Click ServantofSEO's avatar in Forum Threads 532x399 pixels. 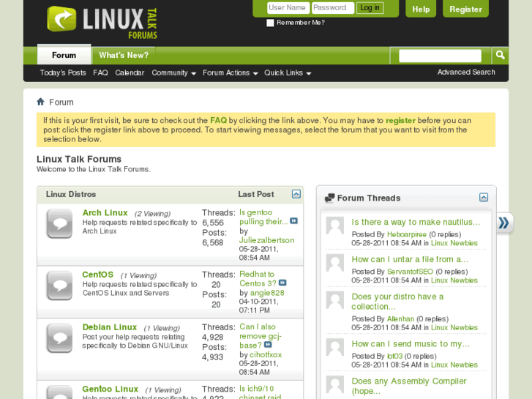coord(335,263)
